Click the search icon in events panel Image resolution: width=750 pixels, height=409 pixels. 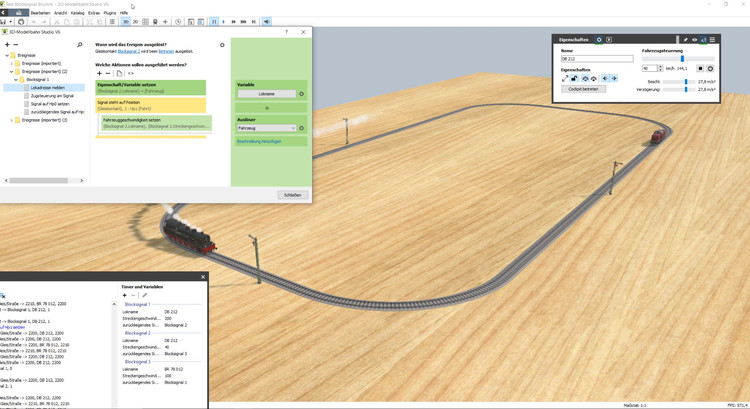pyautogui.click(x=80, y=45)
